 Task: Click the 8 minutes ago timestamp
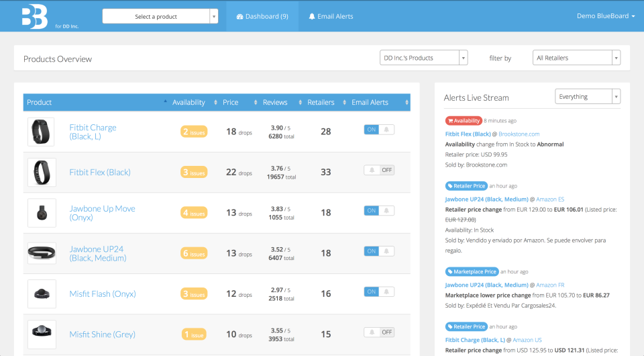click(500, 121)
